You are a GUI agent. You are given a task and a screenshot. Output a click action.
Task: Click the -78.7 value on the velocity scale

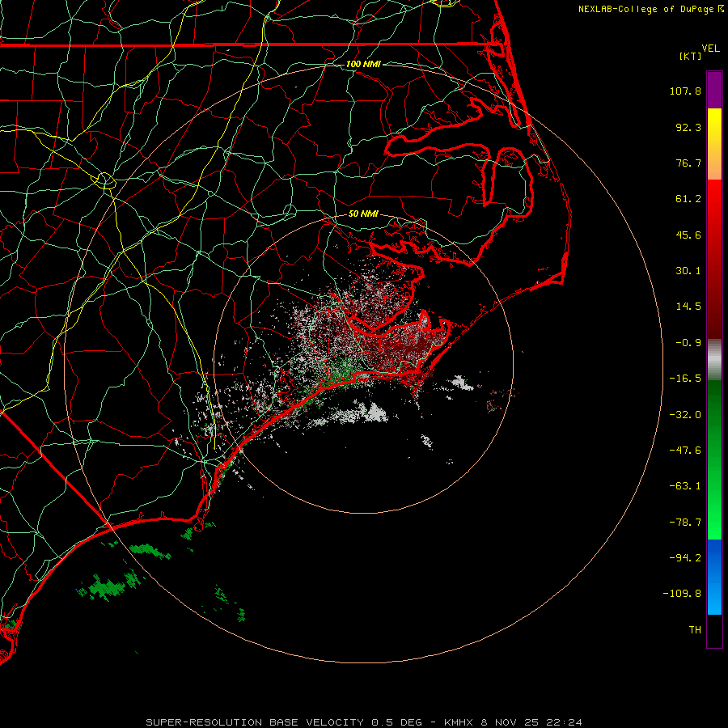685,523
